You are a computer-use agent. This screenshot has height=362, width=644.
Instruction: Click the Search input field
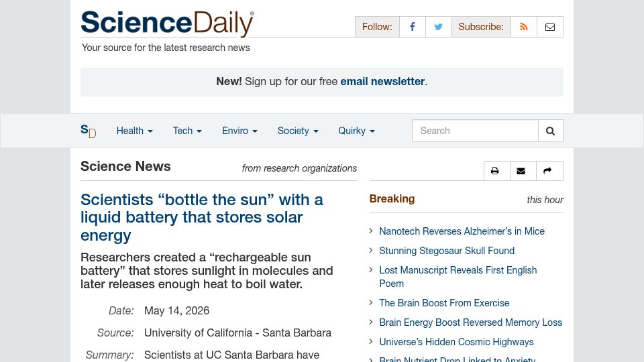[x=475, y=131]
